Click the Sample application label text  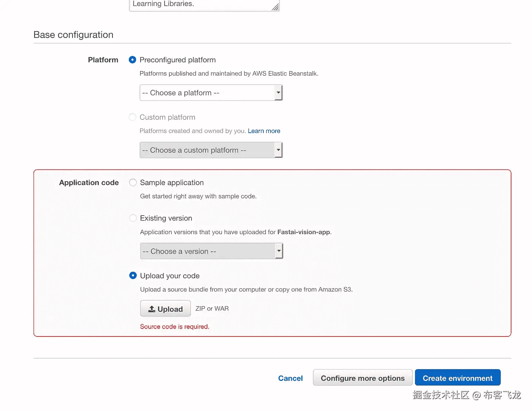172,182
